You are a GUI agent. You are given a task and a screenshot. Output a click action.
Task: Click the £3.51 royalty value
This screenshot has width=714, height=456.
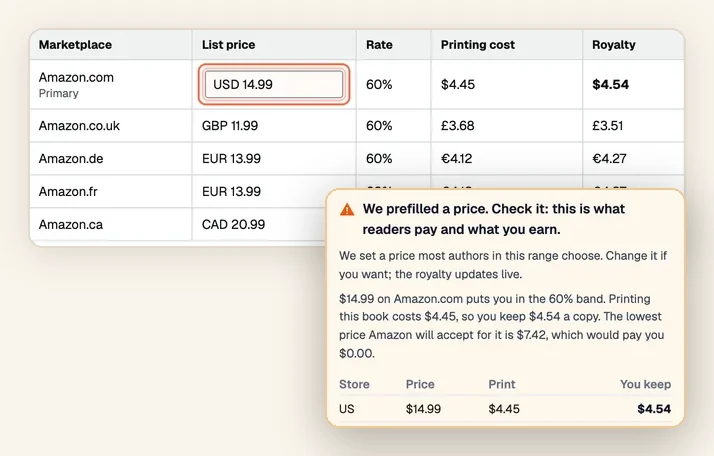(x=607, y=126)
